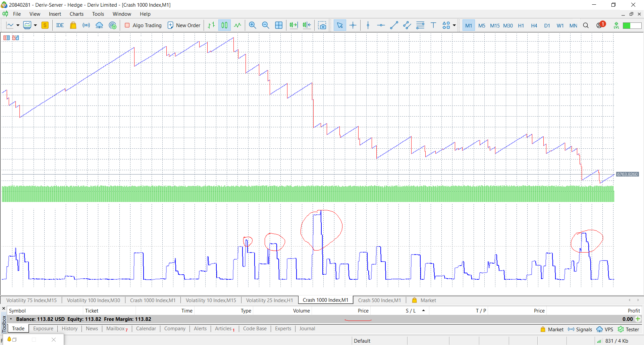
Task: Select the Fibonacci retracement tool
Action: click(x=420, y=25)
